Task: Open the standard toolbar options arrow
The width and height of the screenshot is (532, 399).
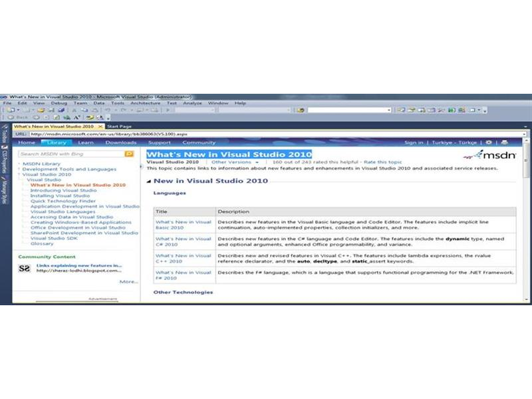Action: click(x=485, y=110)
